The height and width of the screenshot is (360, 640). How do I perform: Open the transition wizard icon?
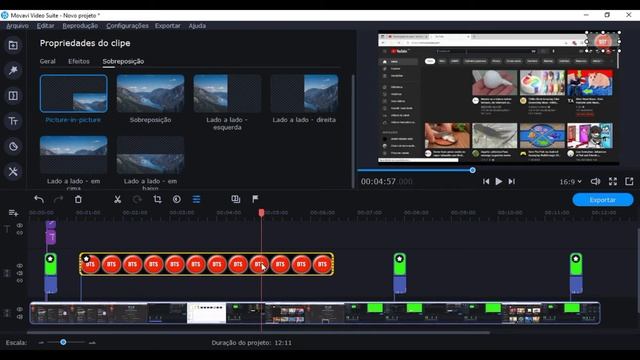pyautogui.click(x=236, y=199)
